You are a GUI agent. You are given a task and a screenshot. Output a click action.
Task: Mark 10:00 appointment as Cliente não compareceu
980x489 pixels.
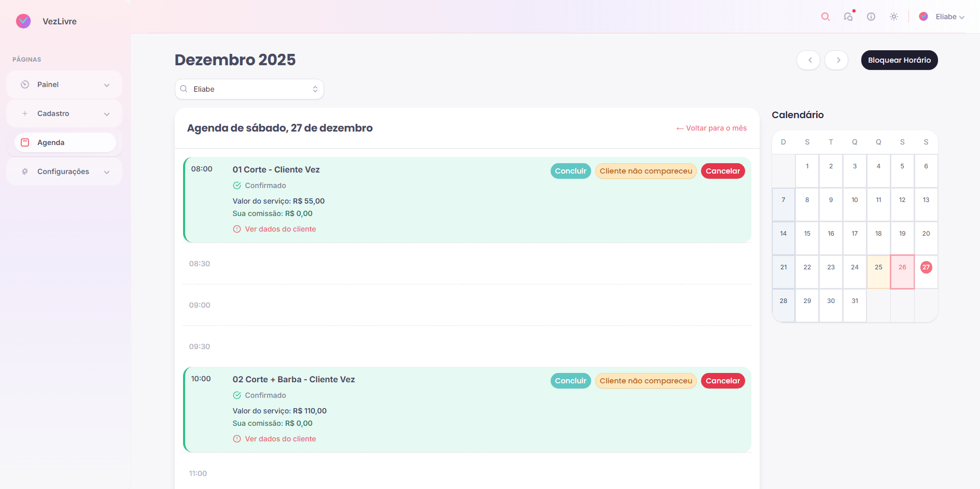(x=646, y=381)
